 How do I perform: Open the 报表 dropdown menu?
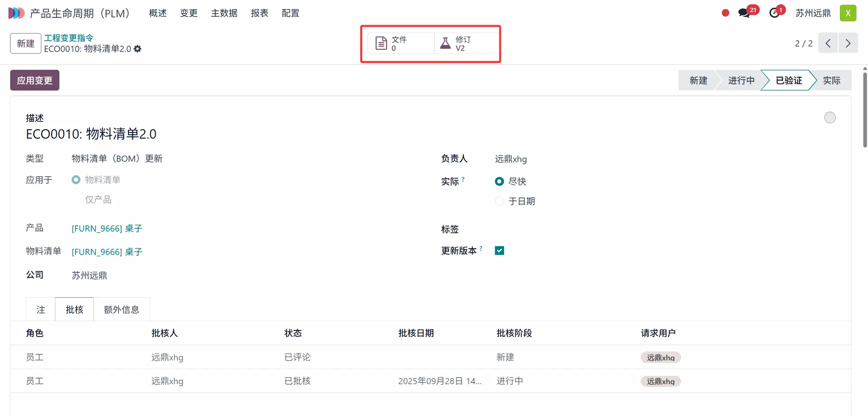(x=259, y=13)
